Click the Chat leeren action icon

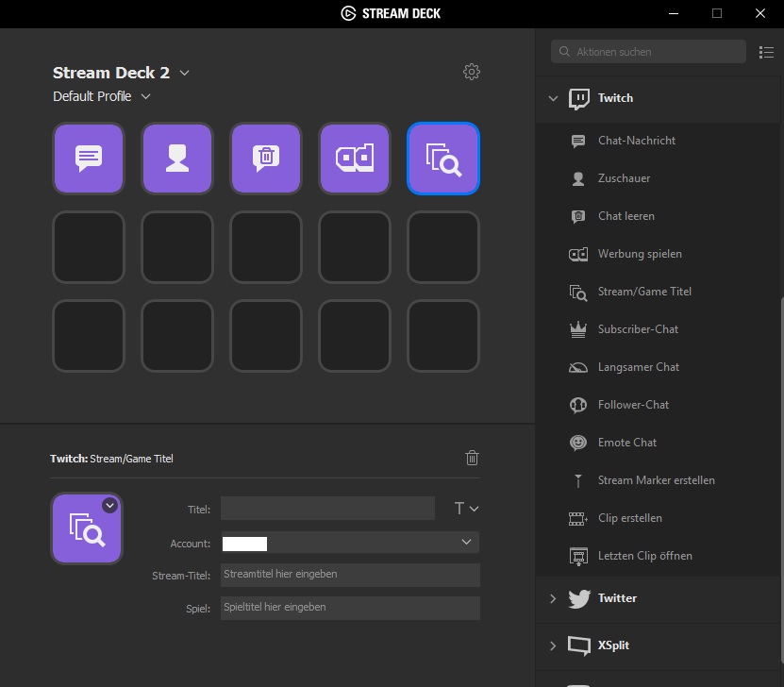[578, 216]
